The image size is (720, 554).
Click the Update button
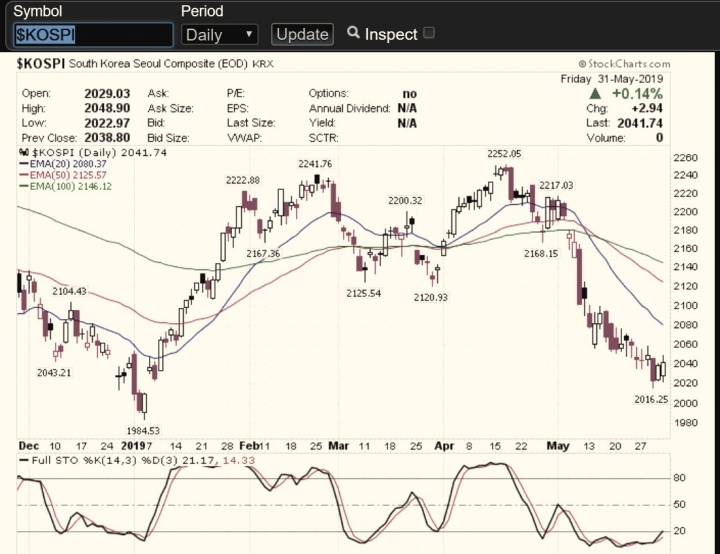302,34
